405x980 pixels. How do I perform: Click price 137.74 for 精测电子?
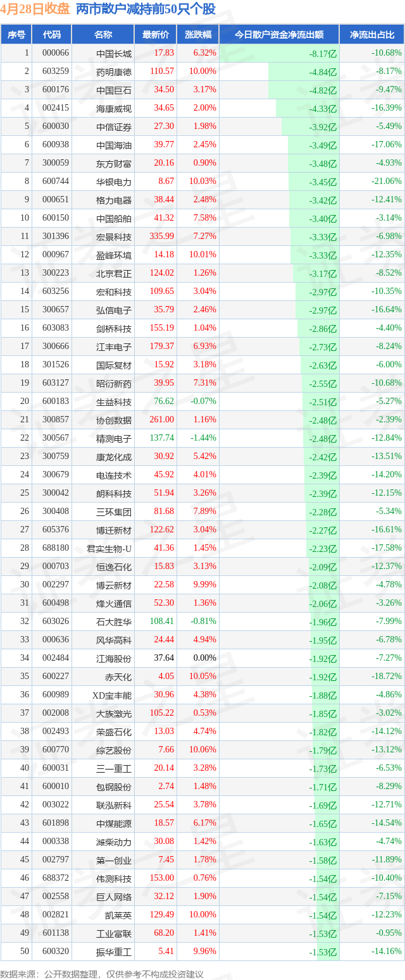tap(162, 438)
